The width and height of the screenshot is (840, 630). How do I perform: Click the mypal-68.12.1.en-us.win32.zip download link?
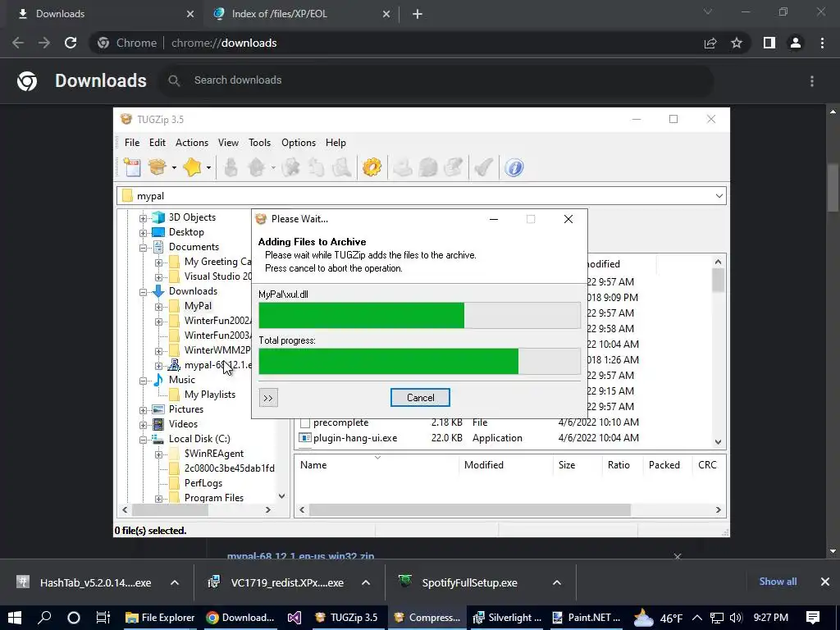pyautogui.click(x=300, y=556)
